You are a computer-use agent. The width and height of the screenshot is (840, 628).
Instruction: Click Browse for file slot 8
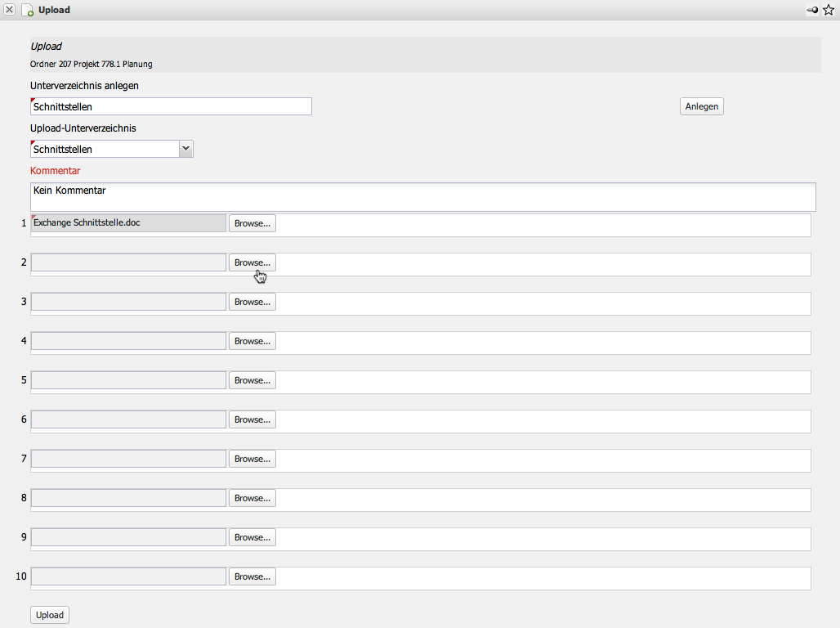(252, 498)
